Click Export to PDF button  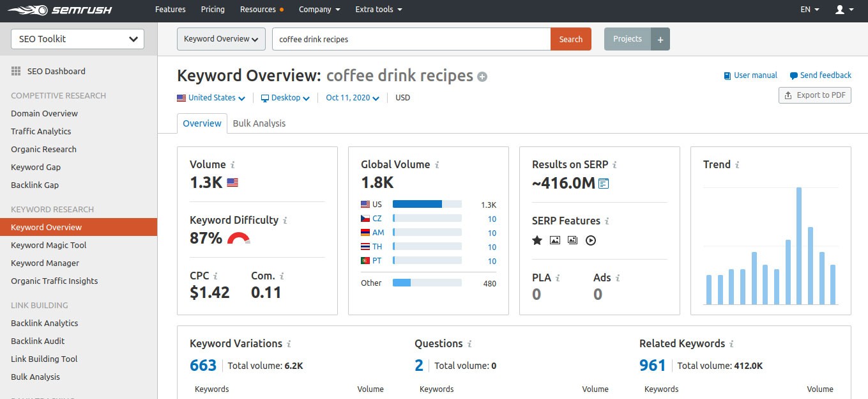point(815,95)
